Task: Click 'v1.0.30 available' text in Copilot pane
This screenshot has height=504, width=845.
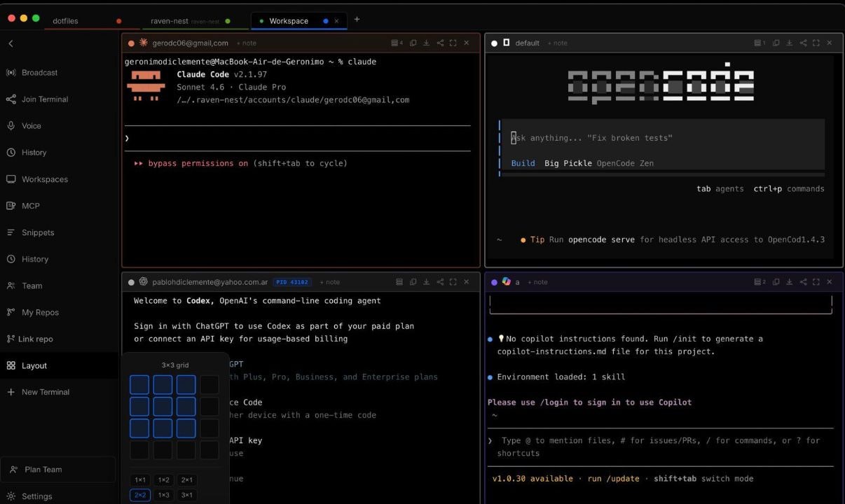Action: coord(533,479)
